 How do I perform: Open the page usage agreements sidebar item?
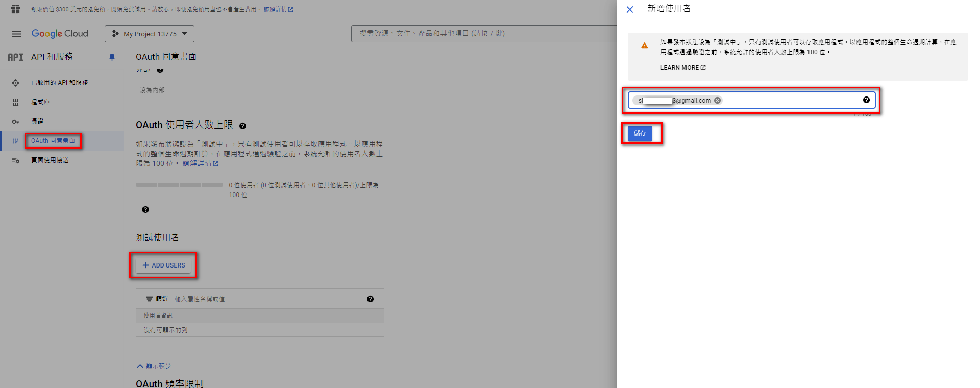click(50, 160)
